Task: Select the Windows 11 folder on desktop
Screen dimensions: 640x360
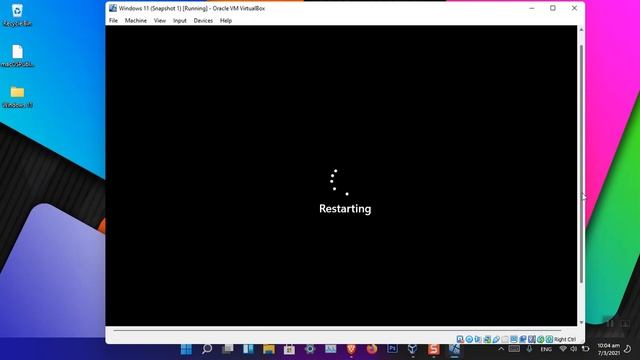Action: coord(17,97)
